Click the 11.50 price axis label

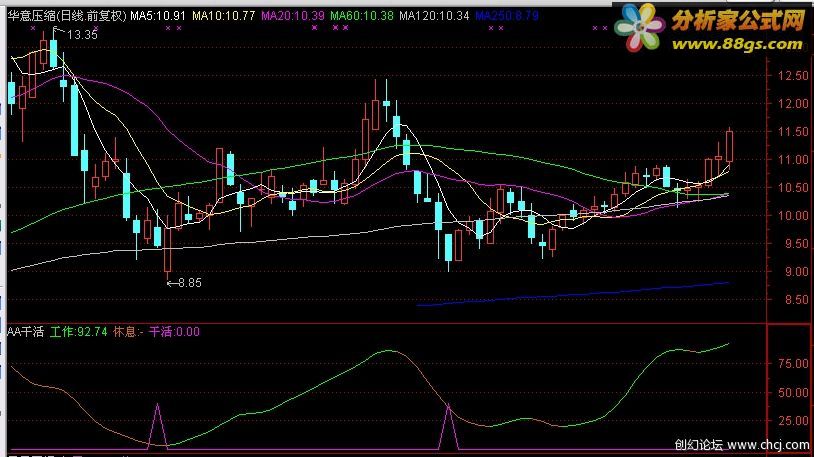tap(793, 132)
